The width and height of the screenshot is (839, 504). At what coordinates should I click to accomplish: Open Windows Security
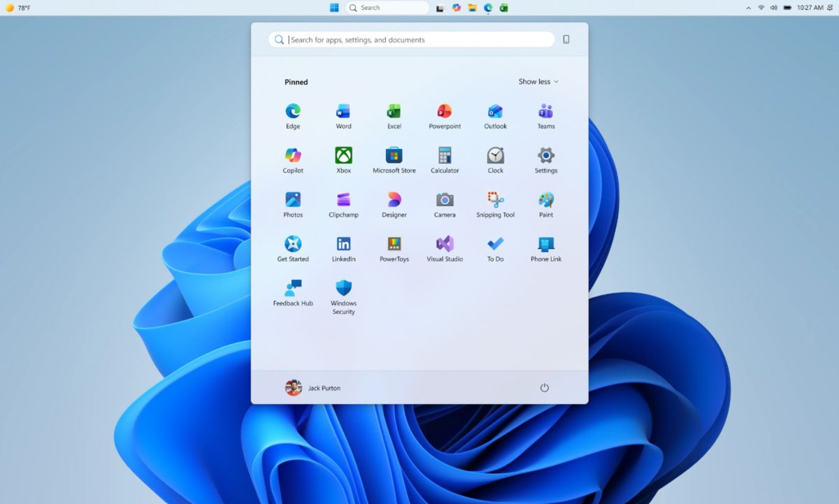tap(343, 297)
